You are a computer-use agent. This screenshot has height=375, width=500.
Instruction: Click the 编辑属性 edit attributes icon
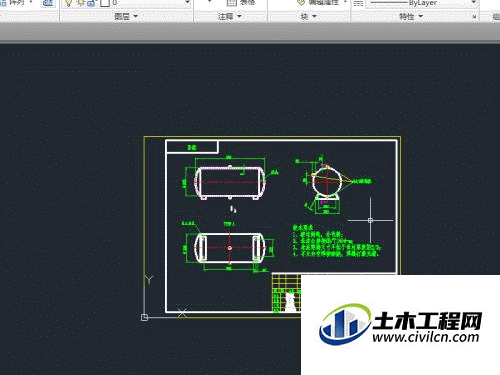pyautogui.click(x=301, y=3)
